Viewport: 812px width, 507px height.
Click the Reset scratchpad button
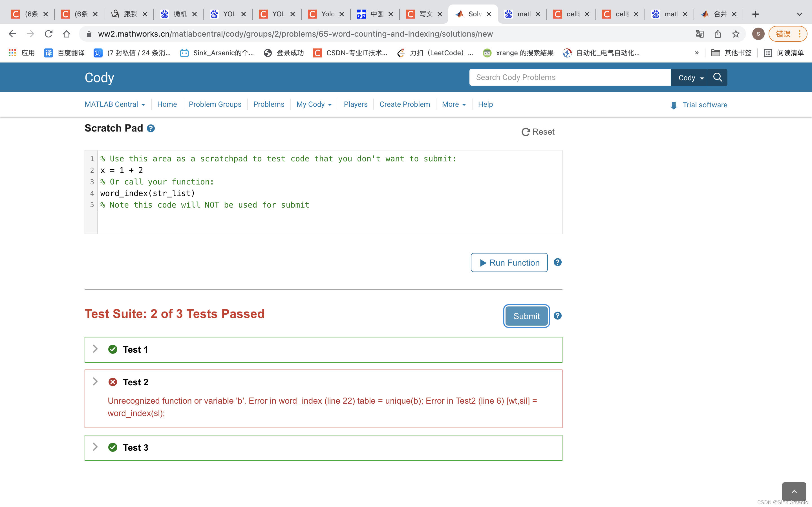(x=537, y=132)
